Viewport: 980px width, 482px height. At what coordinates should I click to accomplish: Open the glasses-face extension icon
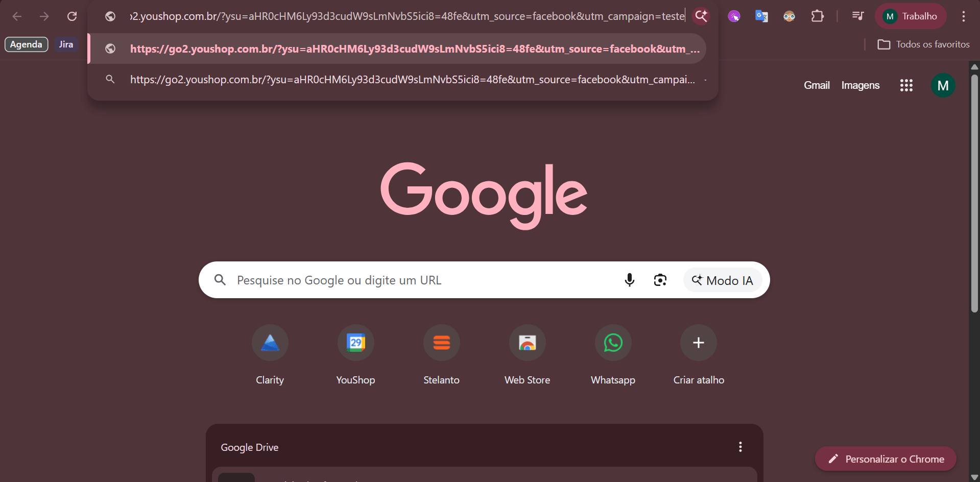point(789,16)
